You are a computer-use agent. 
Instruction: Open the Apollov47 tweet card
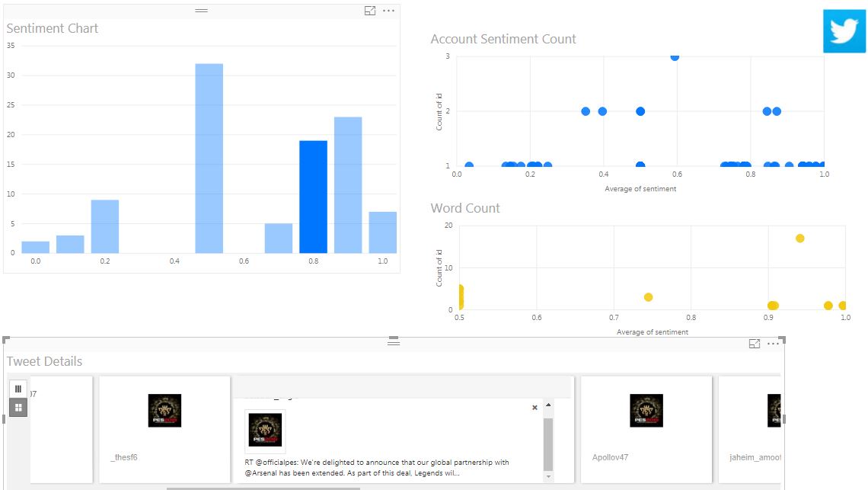tap(646, 428)
